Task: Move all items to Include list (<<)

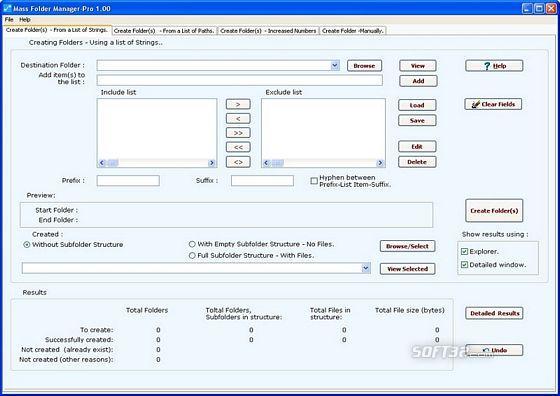Action: [x=238, y=147]
